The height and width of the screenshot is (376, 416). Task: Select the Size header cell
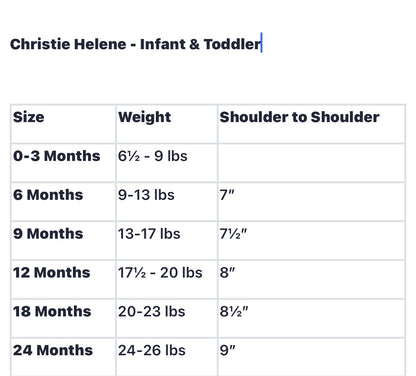63,124
